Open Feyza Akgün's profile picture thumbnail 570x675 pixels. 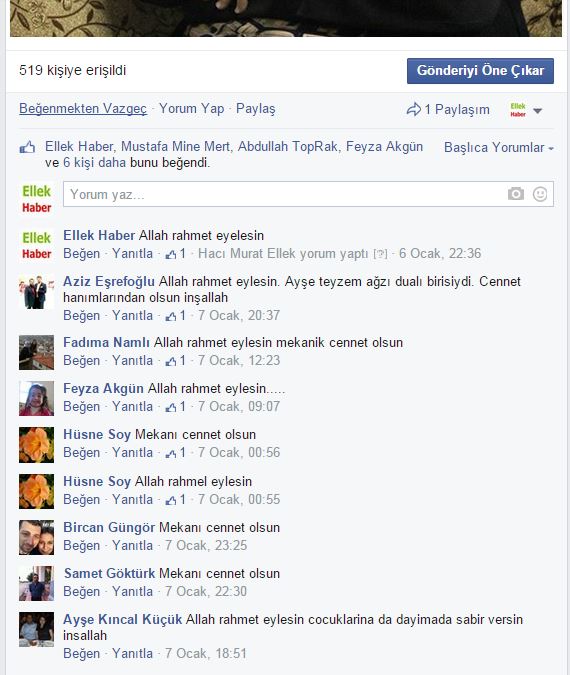[x=37, y=398]
